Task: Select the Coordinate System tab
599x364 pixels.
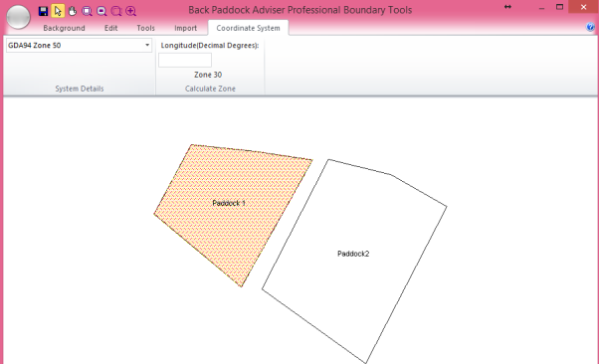Action: 248,28
